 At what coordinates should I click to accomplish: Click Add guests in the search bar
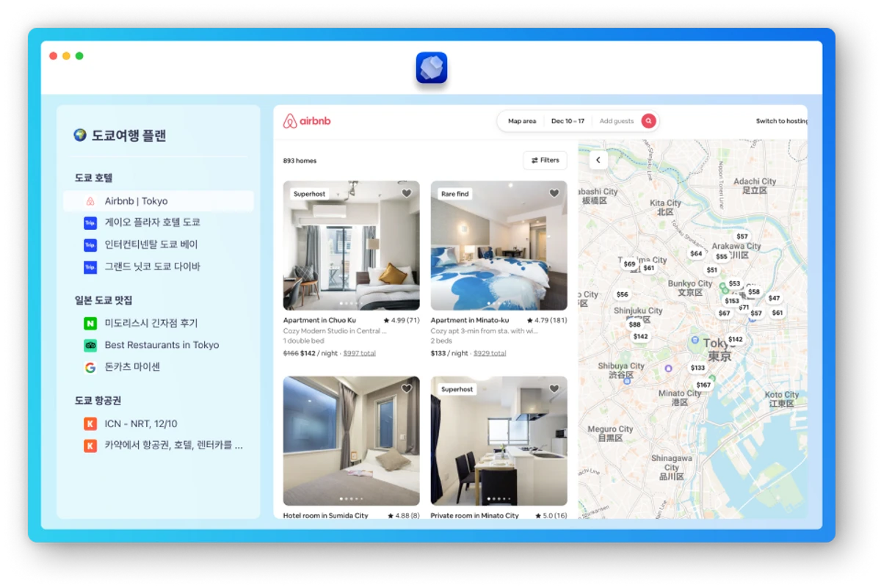coord(617,121)
